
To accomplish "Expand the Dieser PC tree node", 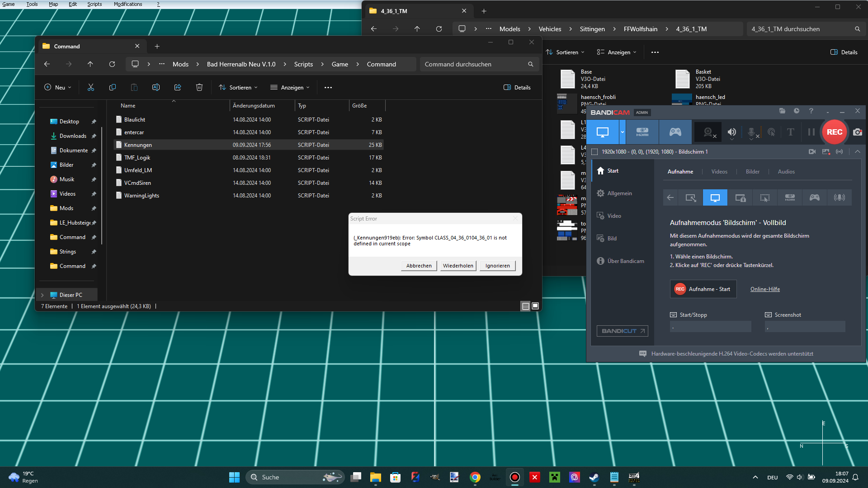I will [x=42, y=295].
